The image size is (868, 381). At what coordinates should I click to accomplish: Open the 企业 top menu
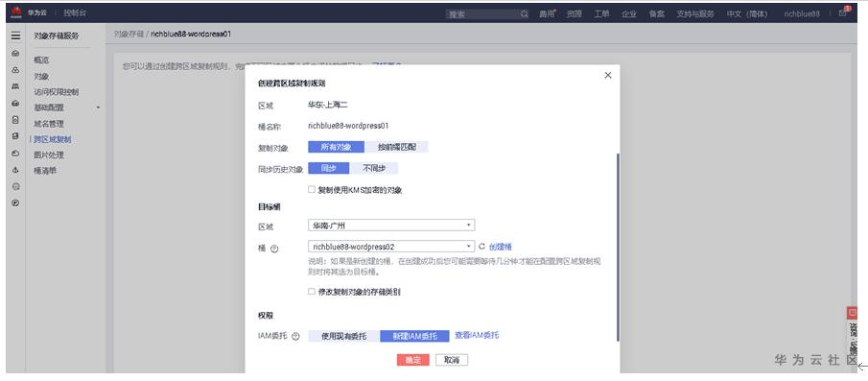click(x=629, y=14)
